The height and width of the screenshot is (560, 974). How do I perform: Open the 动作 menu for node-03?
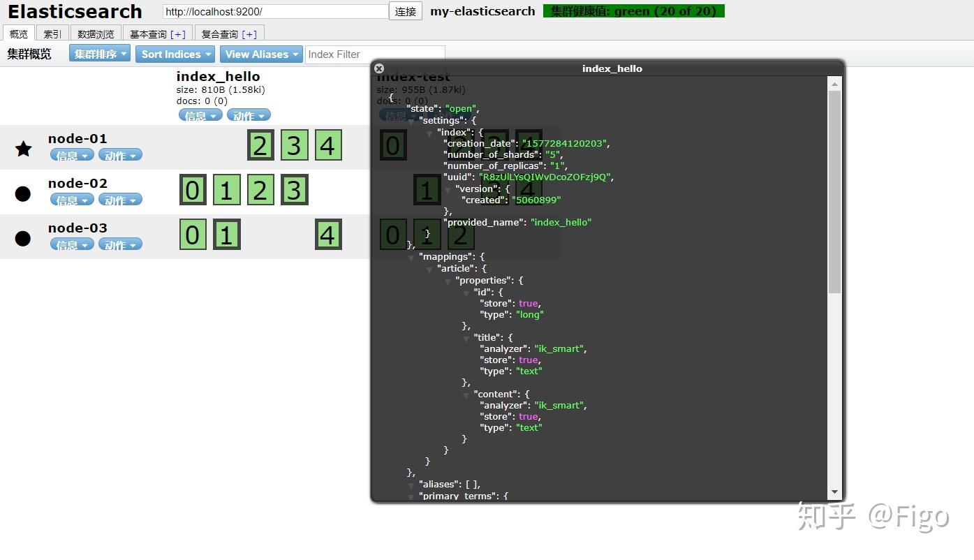120,244
